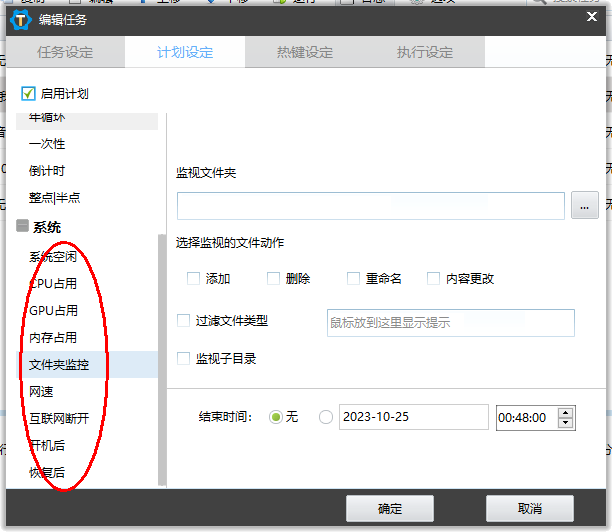Image resolution: width=612 pixels, height=532 pixels.
Task: Go to the 执行设定 tab
Action: (424, 52)
